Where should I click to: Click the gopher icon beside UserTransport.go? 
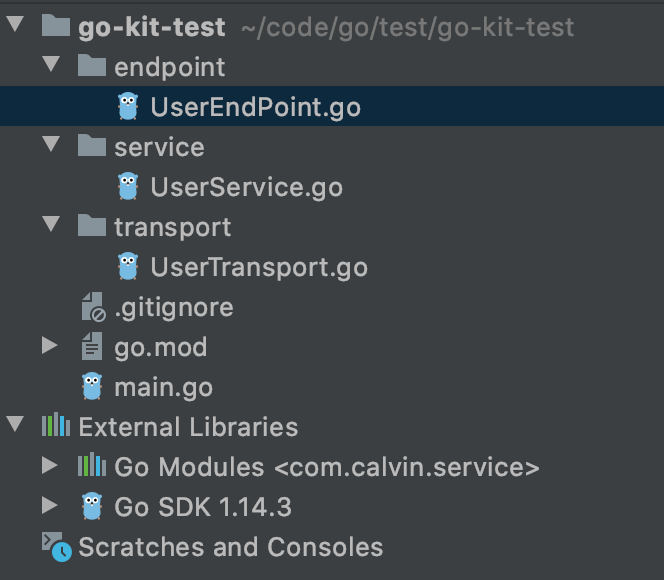click(127, 266)
